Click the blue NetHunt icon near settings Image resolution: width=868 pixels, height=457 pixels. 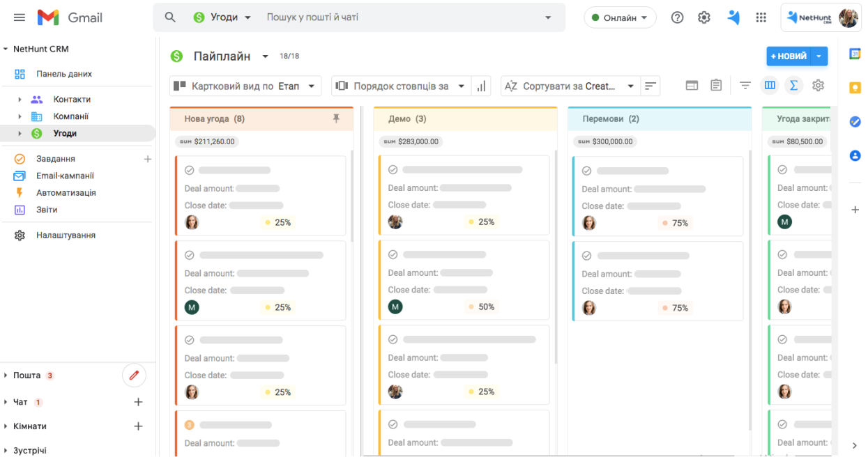733,17
